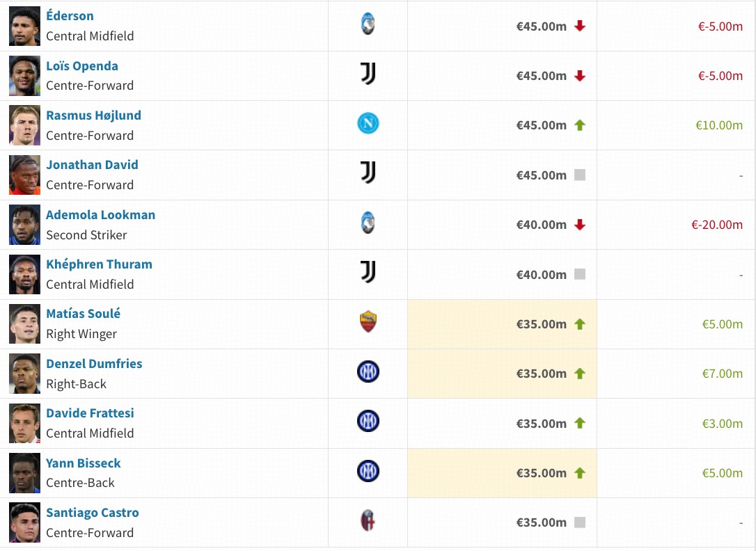The image size is (756, 551).
Task: Click the grey unchanged square in Jonathan David's row
Action: click(580, 175)
